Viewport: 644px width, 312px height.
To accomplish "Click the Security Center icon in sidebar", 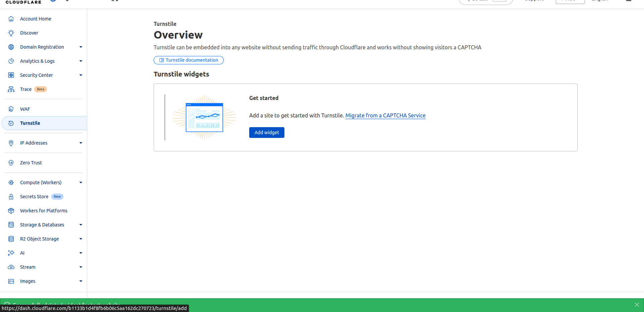I will pyautogui.click(x=11, y=75).
